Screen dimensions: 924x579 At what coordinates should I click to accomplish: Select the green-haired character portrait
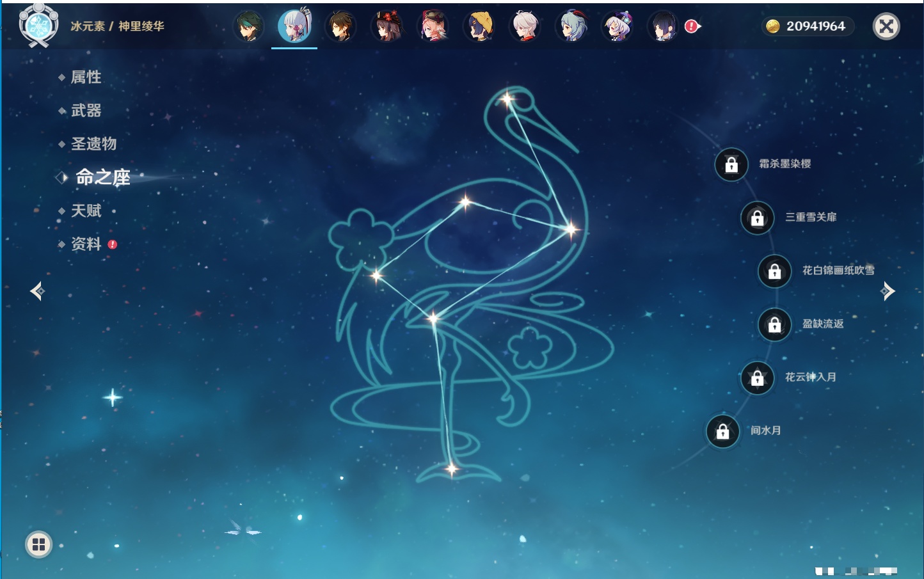(248, 26)
